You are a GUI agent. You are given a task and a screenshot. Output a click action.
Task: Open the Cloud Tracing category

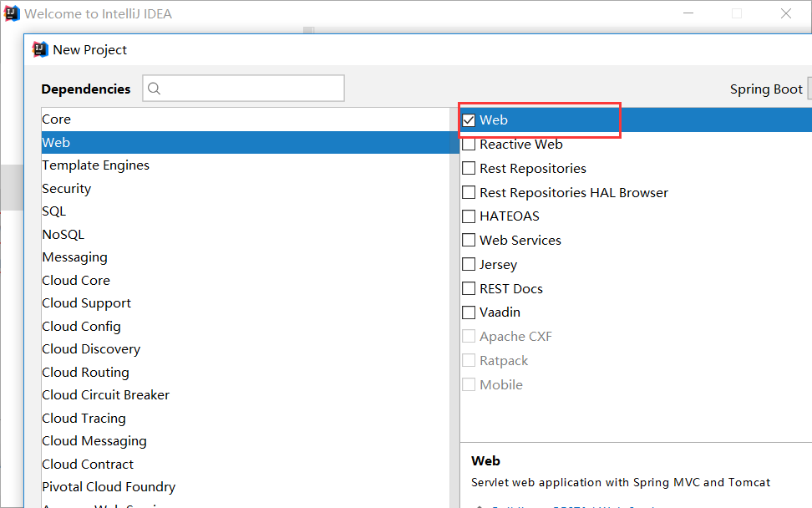pos(246,418)
